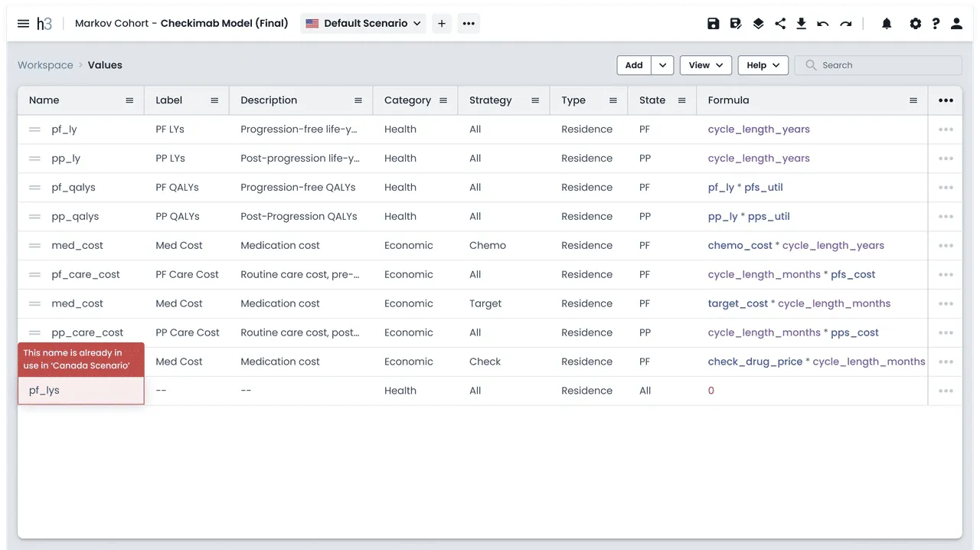Open Default Scenario dropdown

coord(364,24)
